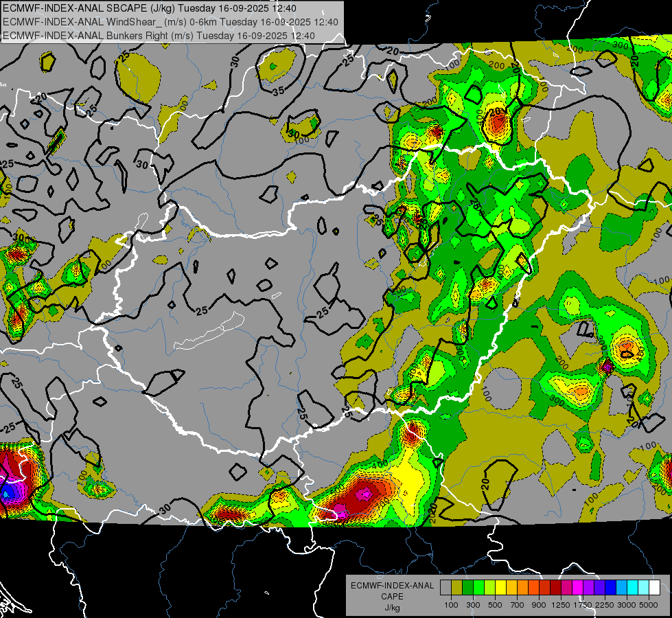Screen dimensions: 672x618
Task: Click the ECMWF-INDEX-ANAL legend title
Action: [393, 586]
